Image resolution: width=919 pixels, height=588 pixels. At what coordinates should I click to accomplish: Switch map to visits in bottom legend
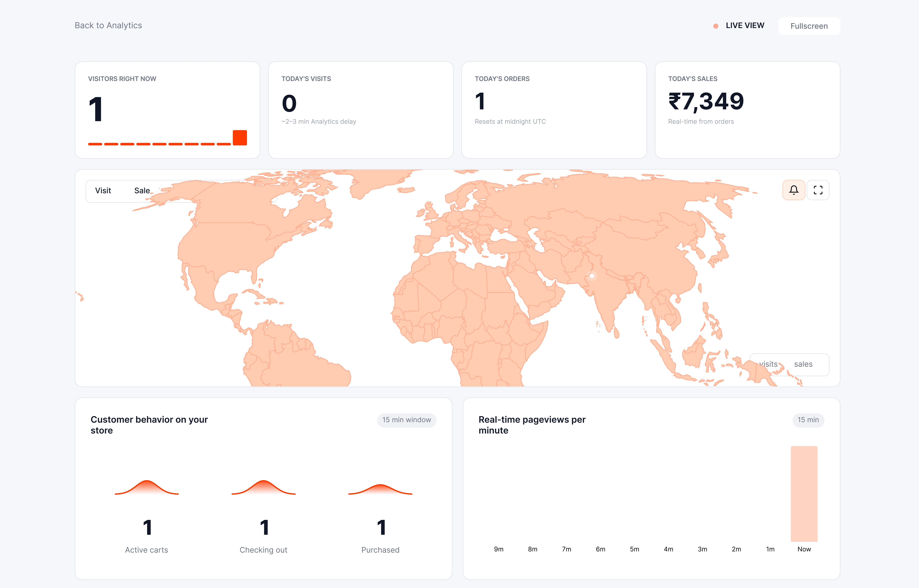(768, 364)
